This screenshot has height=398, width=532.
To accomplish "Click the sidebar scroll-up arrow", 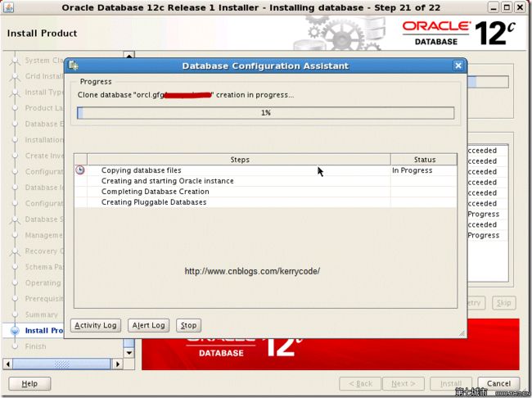I will [129, 55].
